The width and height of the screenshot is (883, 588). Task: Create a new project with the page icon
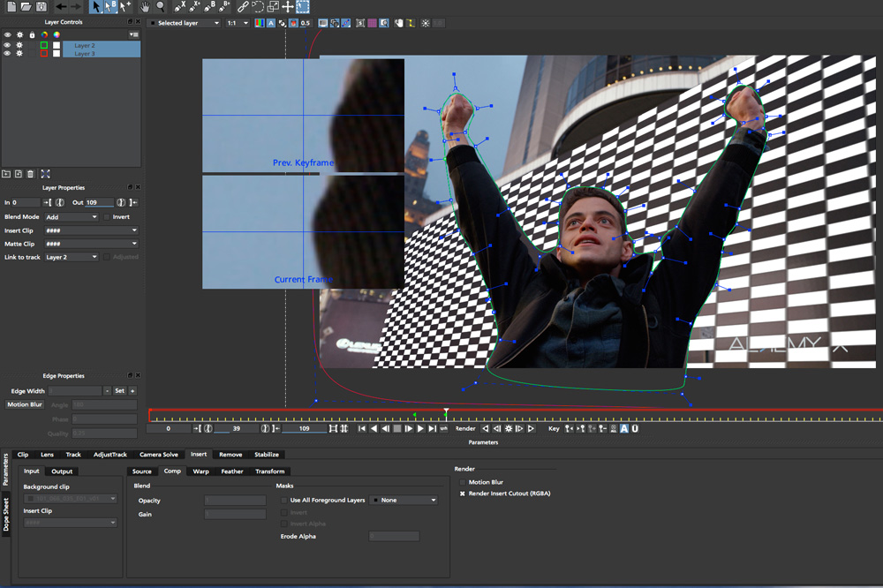click(11, 7)
